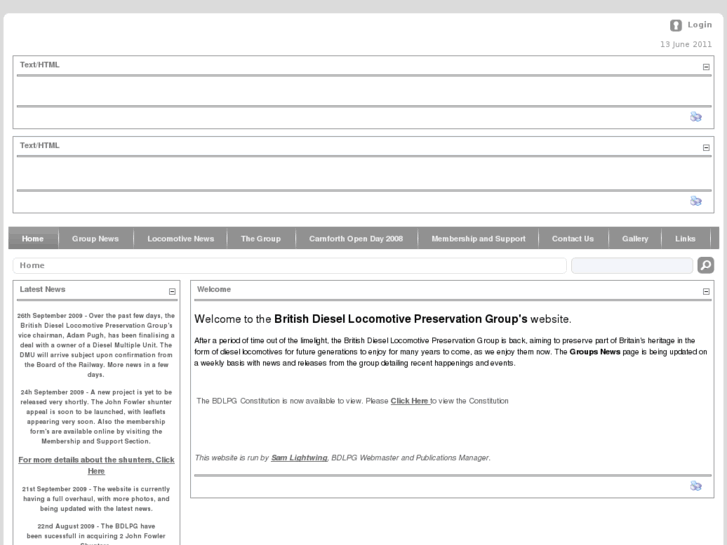Image resolution: width=727 pixels, height=545 pixels.
Task: Open the Gallery menu item
Action: (x=635, y=238)
